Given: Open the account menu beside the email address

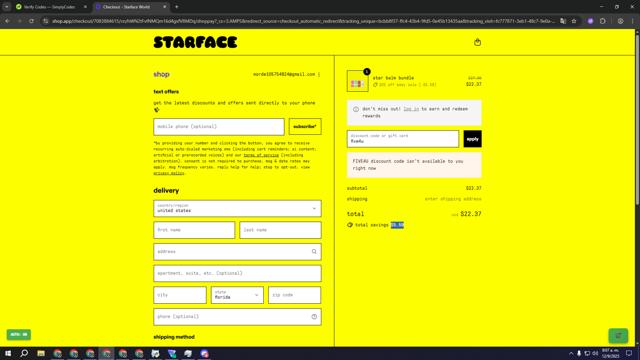Looking at the screenshot, I should coord(319,74).
